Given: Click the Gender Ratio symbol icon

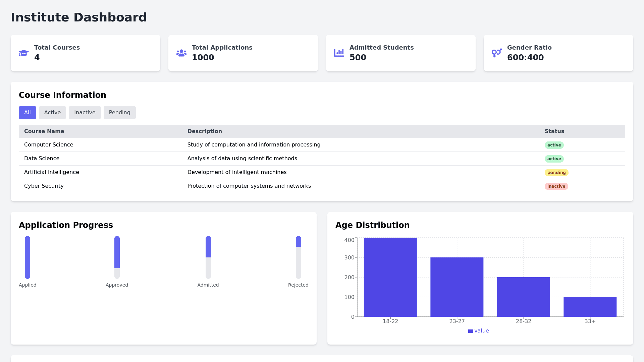Looking at the screenshot, I should 497,53.
